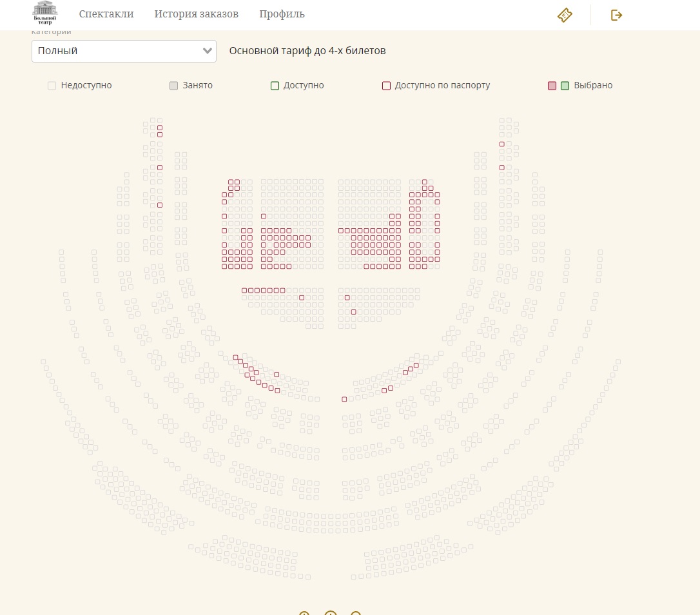This screenshot has height=615, width=700.
Task: Click the Выбрано legend label
Action: [593, 86]
